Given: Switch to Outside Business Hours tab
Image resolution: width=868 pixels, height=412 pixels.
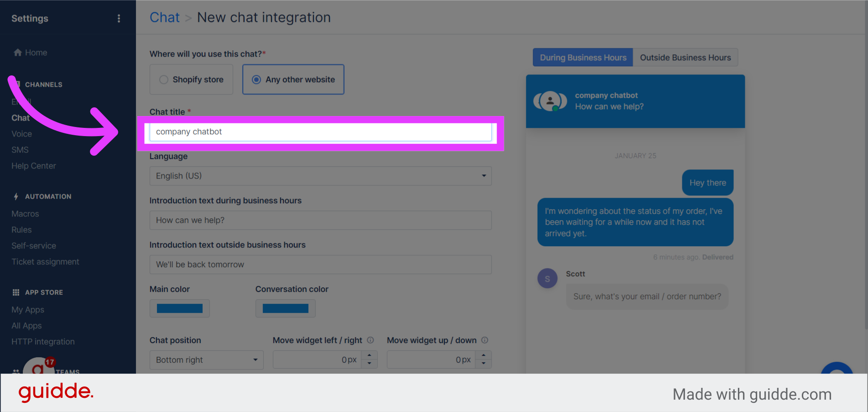Looking at the screenshot, I should coord(685,58).
